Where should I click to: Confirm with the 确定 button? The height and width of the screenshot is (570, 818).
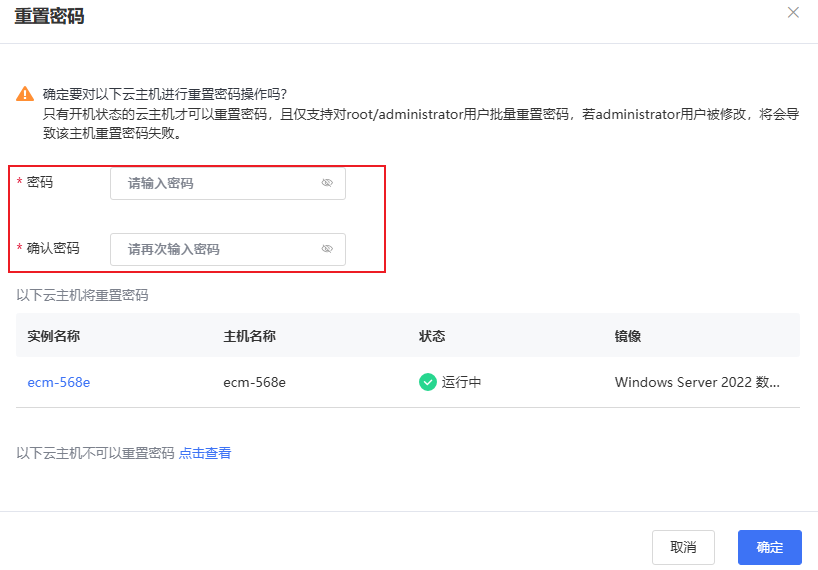click(769, 547)
